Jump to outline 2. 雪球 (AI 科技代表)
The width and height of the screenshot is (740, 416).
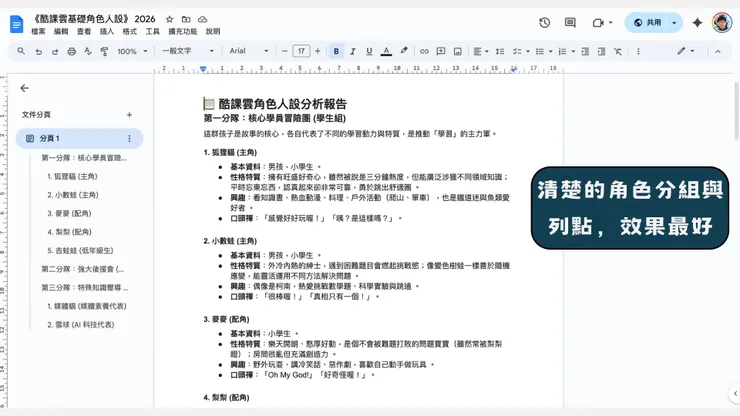(81, 324)
